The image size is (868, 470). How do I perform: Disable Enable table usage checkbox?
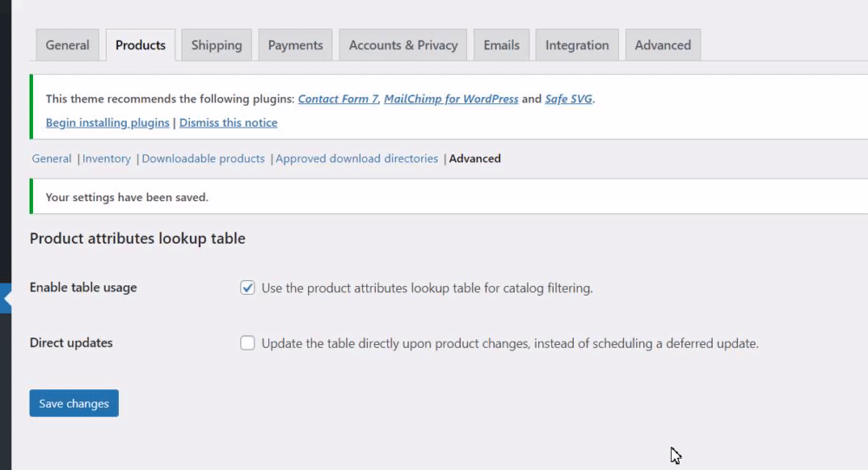point(247,288)
